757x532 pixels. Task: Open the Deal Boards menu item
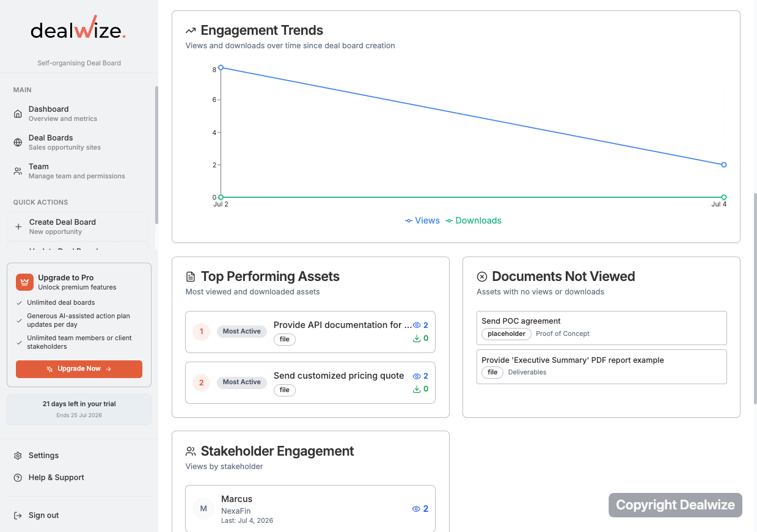79,142
